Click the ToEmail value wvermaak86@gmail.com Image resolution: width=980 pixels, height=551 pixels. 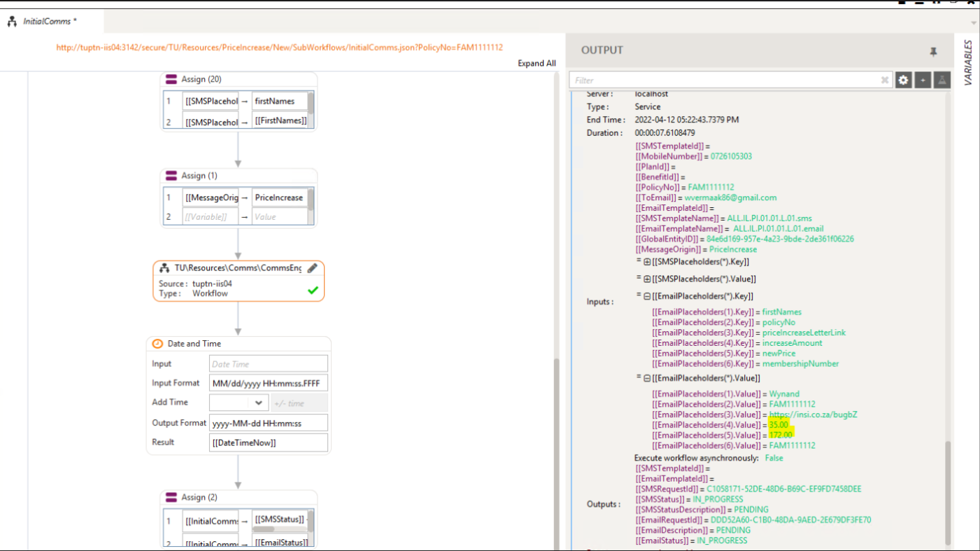730,197
